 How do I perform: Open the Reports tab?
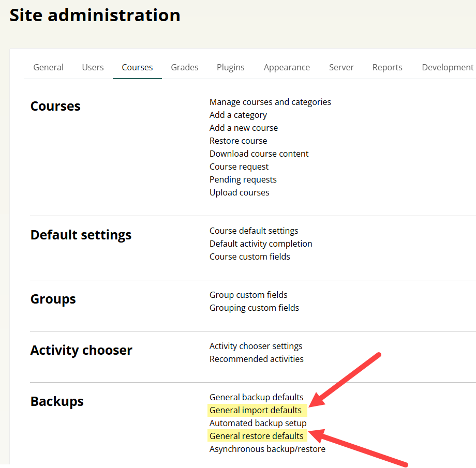point(387,67)
